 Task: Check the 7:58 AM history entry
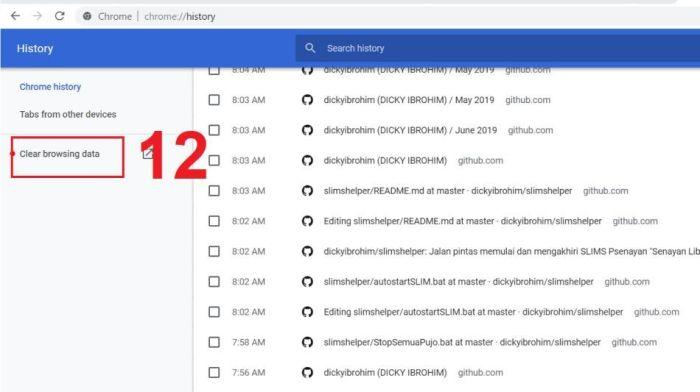[x=214, y=342]
